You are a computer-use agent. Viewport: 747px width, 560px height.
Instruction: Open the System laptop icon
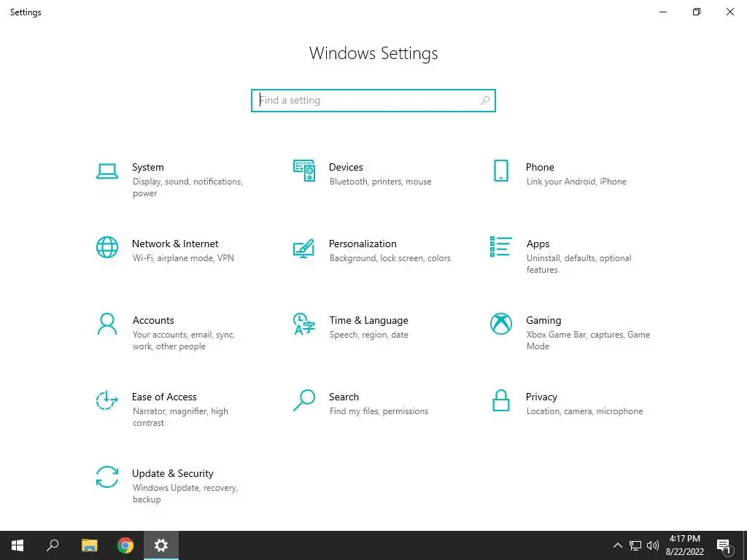(x=107, y=171)
